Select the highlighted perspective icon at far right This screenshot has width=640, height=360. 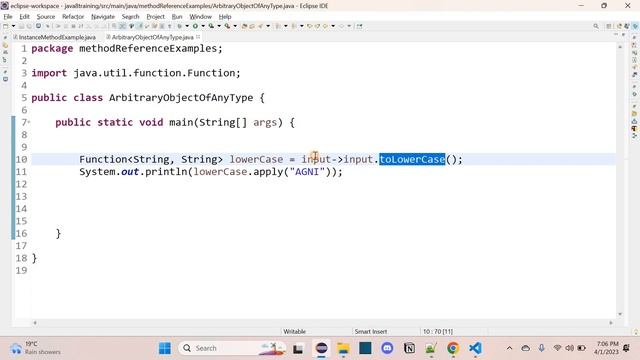[x=635, y=26]
